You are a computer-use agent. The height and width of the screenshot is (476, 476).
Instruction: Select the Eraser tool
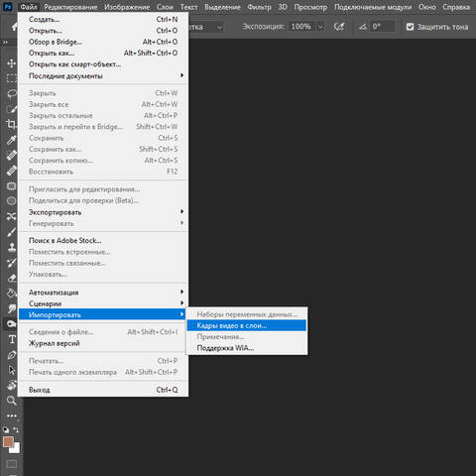(x=12, y=278)
